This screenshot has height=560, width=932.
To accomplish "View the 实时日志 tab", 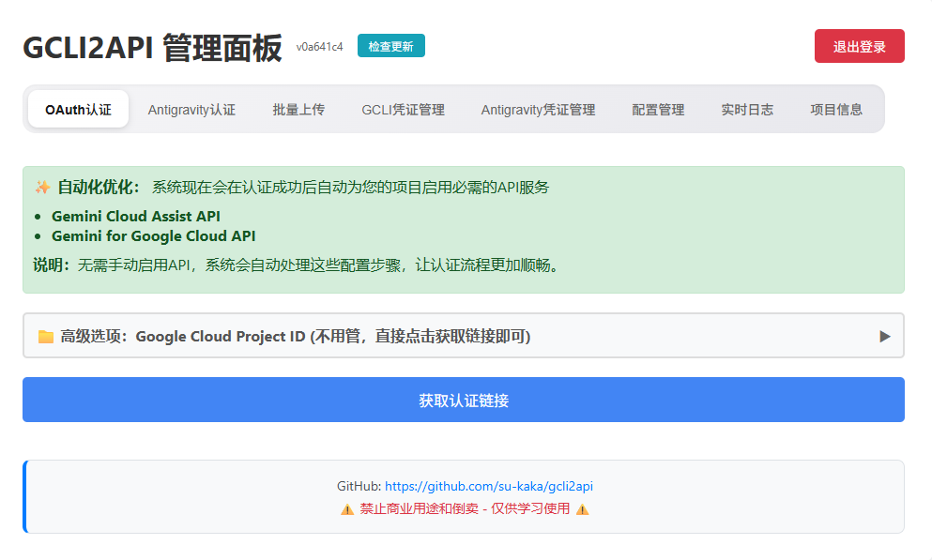I will click(x=747, y=109).
